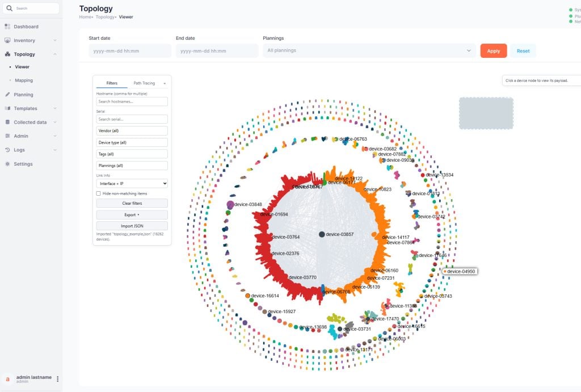
Task: Open the Mapping submenu item
Action: click(24, 81)
